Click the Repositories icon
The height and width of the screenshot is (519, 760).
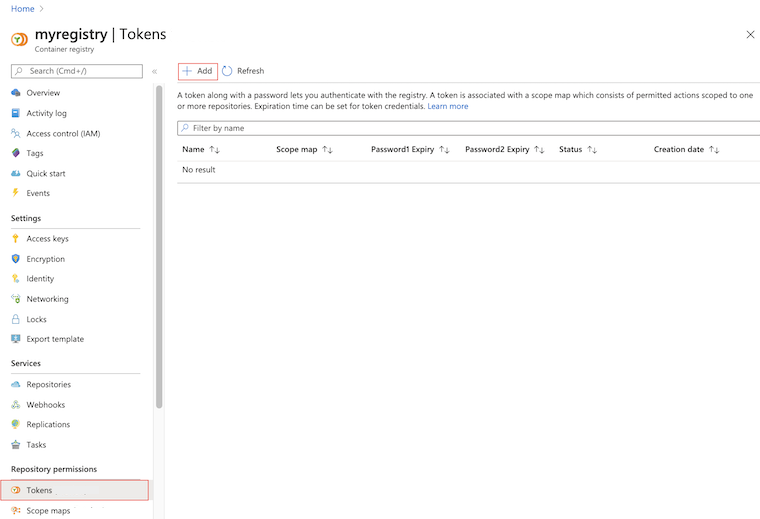16,384
